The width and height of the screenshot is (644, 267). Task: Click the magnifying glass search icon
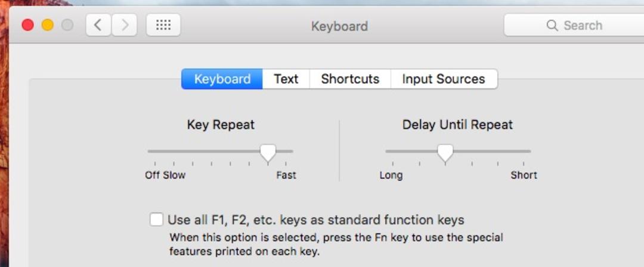tap(552, 26)
